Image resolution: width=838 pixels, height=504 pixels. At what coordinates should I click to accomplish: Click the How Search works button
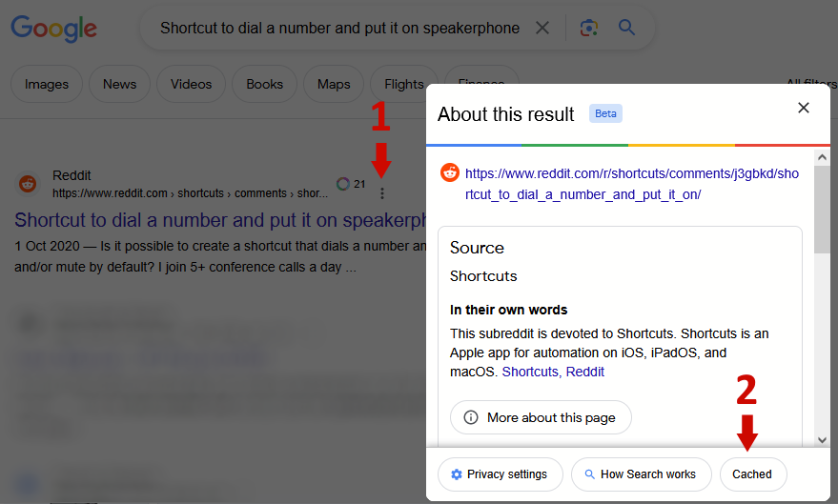(x=642, y=474)
